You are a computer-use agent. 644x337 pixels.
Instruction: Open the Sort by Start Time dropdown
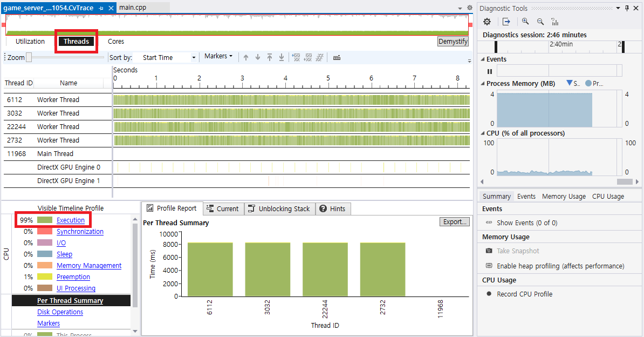pyautogui.click(x=168, y=57)
